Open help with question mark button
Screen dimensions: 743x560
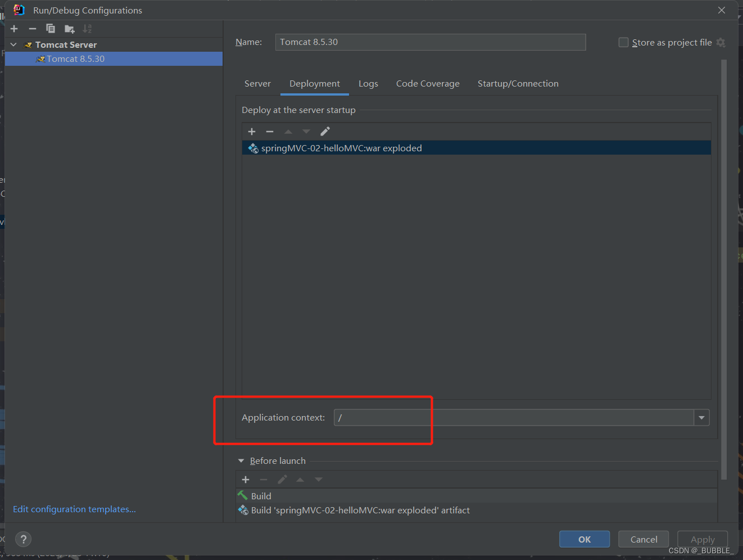[23, 539]
